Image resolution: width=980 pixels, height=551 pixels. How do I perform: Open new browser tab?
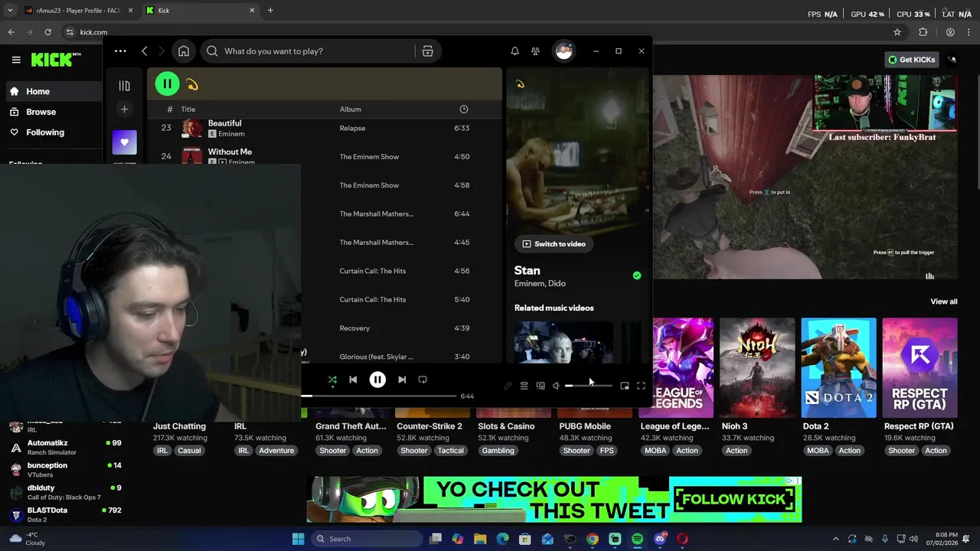(x=270, y=11)
